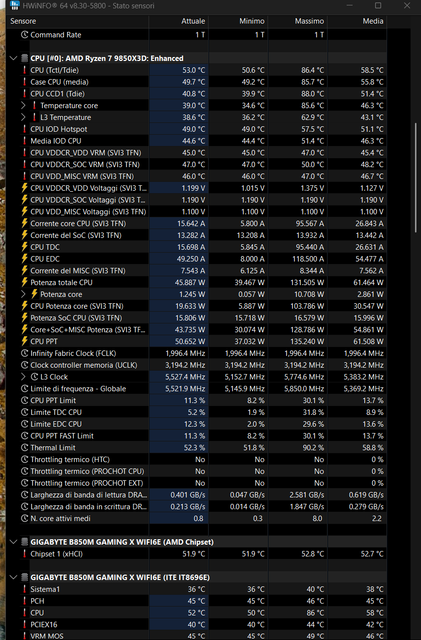The height and width of the screenshot is (640, 421).
Task: Select the Larghezza di banda in scrittura row
Action: point(196,507)
